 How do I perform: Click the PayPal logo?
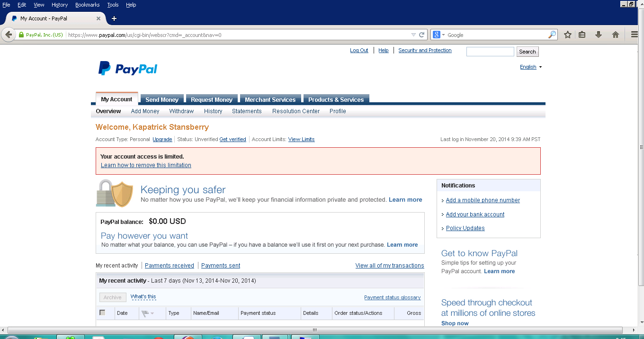click(128, 69)
